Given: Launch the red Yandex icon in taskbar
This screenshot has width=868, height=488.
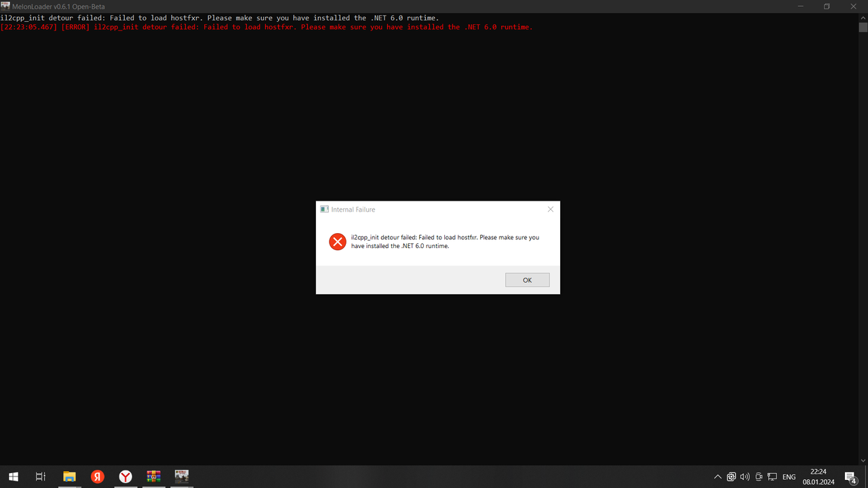Looking at the screenshot, I should 98,476.
